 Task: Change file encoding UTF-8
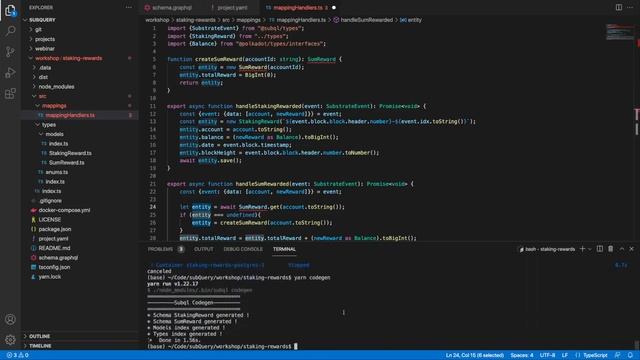[x=547, y=355]
